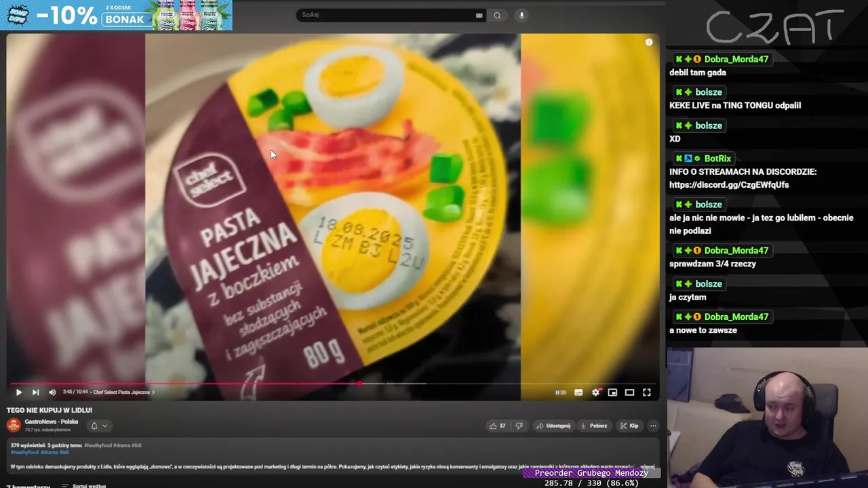Click the 73,7 tys. subskrybentów text
The width and height of the screenshot is (868, 488).
click(47, 430)
